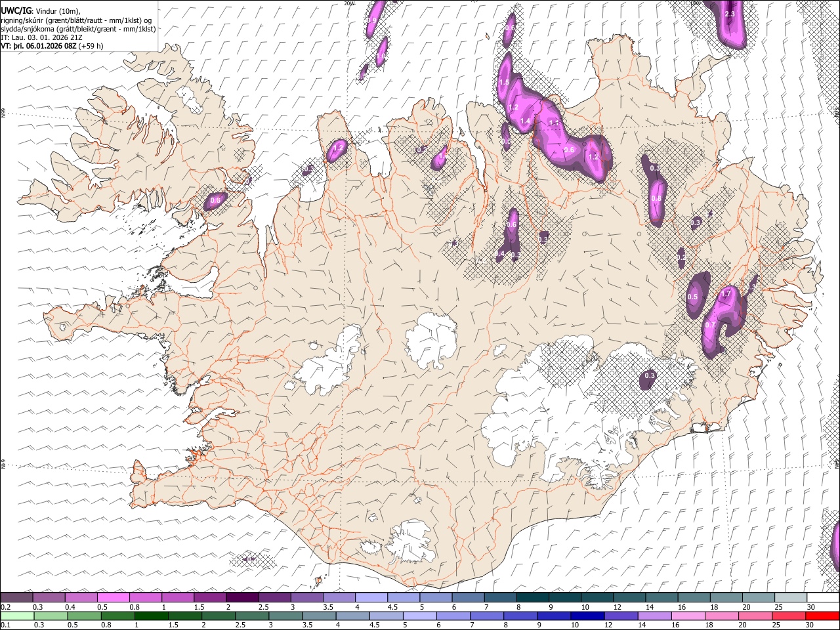Screen dimensions: 840x630
Task: Click the "30" label in the bottom legend row
Action: 811,625
